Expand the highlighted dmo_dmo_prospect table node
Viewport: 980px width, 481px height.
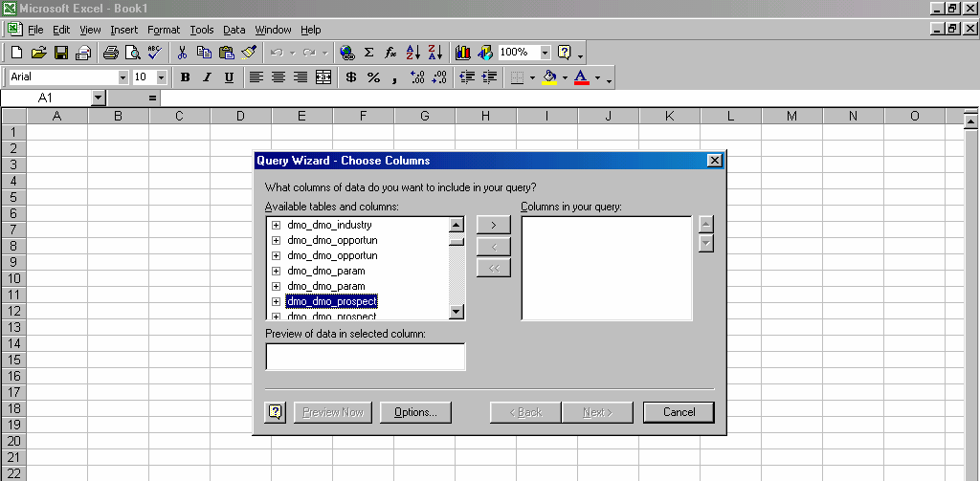(276, 302)
